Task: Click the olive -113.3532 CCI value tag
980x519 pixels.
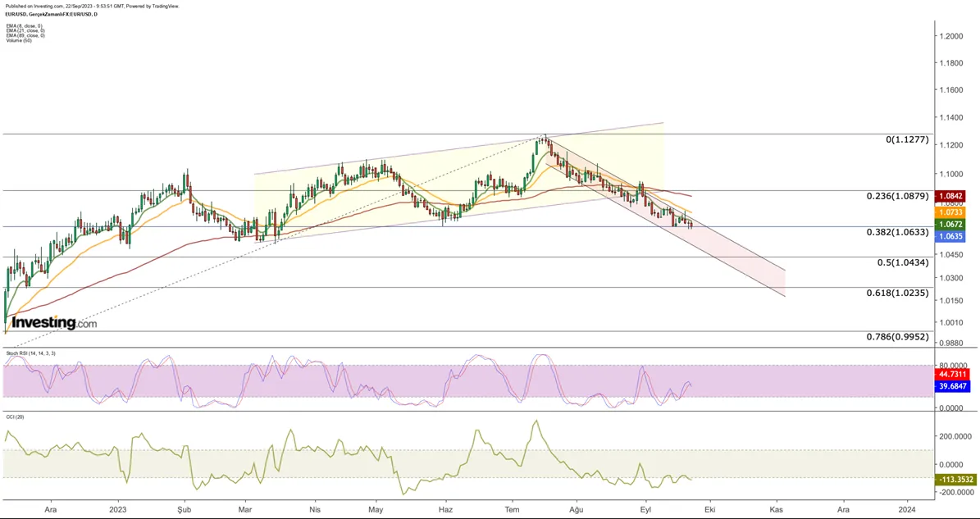Action: (955, 480)
